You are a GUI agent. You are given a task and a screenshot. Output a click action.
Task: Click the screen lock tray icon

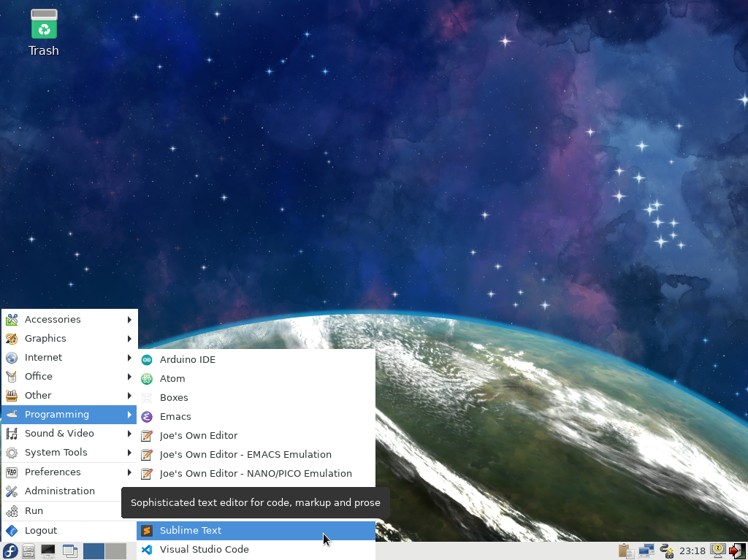click(x=718, y=551)
